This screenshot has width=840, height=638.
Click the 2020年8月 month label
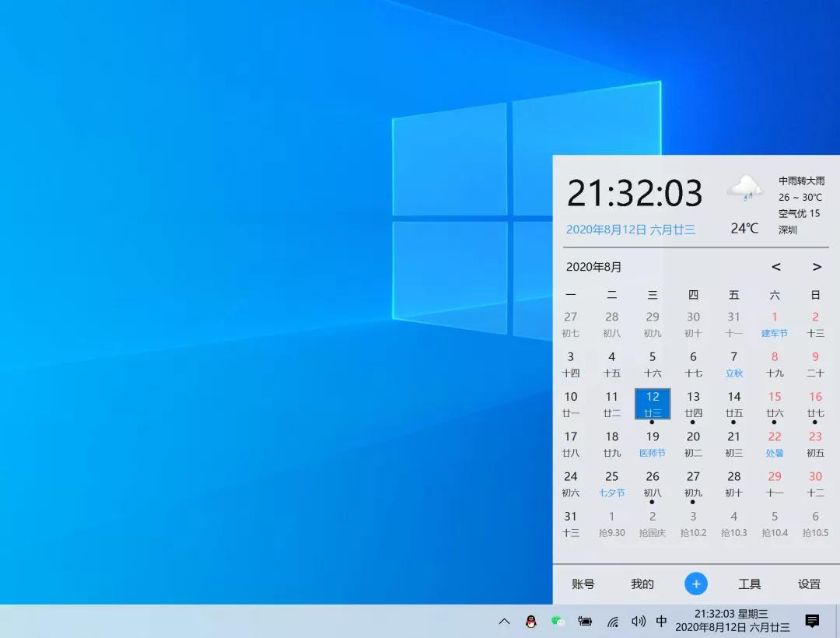point(593,267)
